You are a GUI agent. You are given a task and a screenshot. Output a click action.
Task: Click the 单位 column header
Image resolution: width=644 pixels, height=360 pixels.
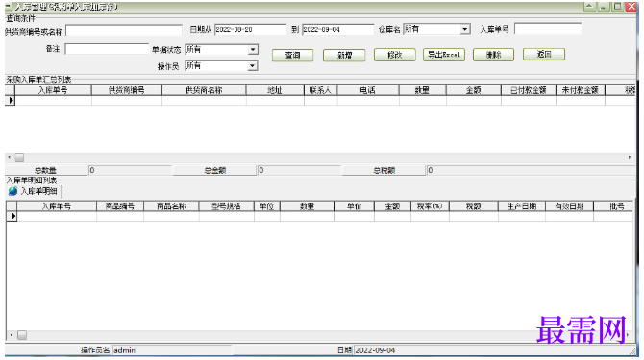(x=266, y=206)
